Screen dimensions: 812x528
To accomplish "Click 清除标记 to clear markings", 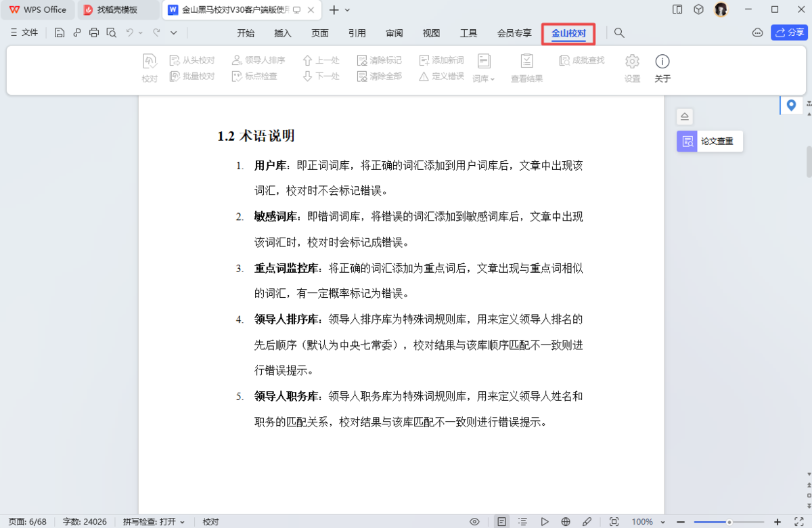I will pyautogui.click(x=379, y=59).
